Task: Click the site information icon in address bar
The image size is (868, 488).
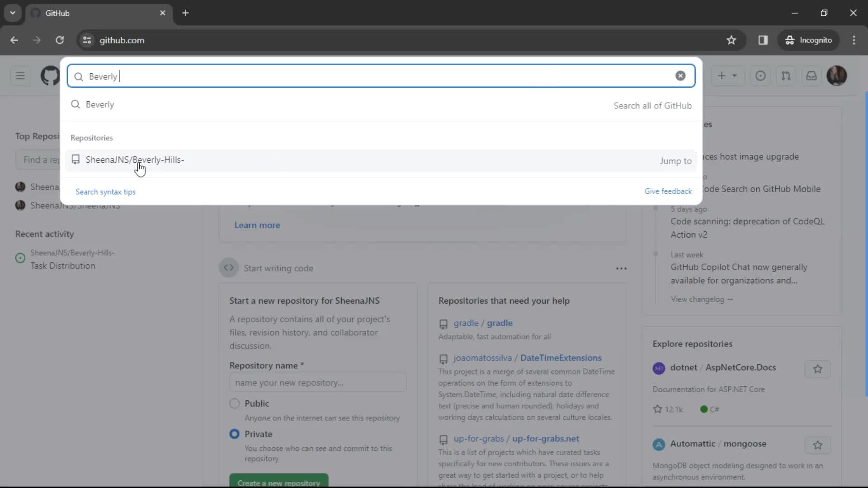Action: click(x=87, y=40)
